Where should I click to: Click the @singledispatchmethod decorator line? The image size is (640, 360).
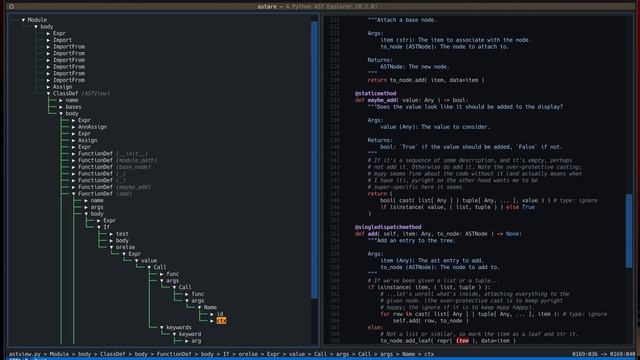click(388, 227)
